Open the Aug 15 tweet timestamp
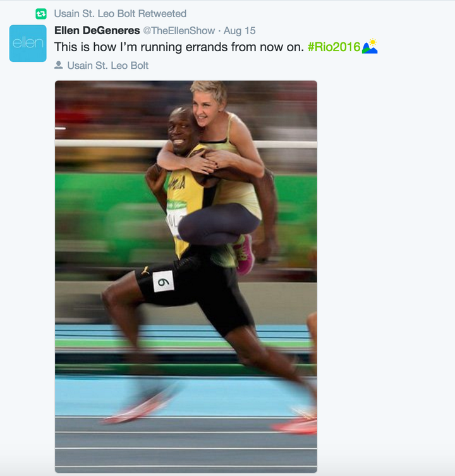This screenshot has height=476, width=455. tap(240, 31)
